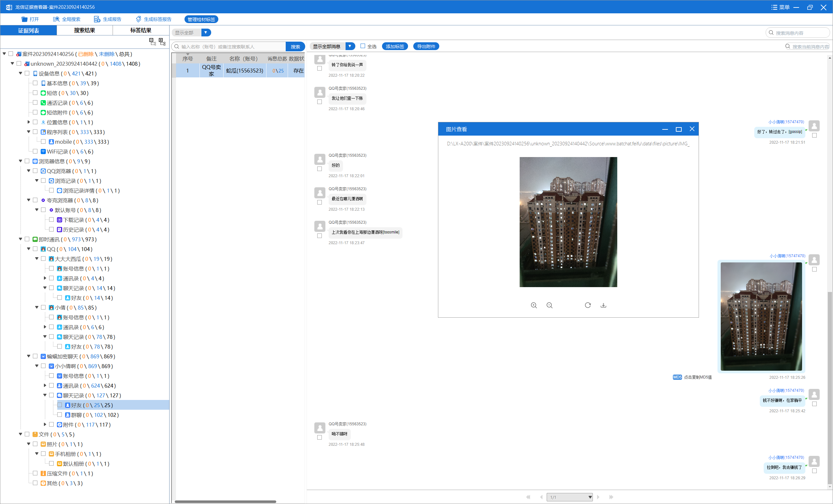Rotate the picture in image viewer
The height and width of the screenshot is (504, 833).
pos(588,305)
